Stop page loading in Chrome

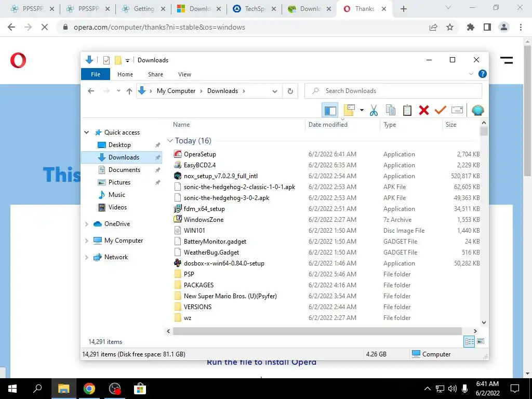click(45, 27)
